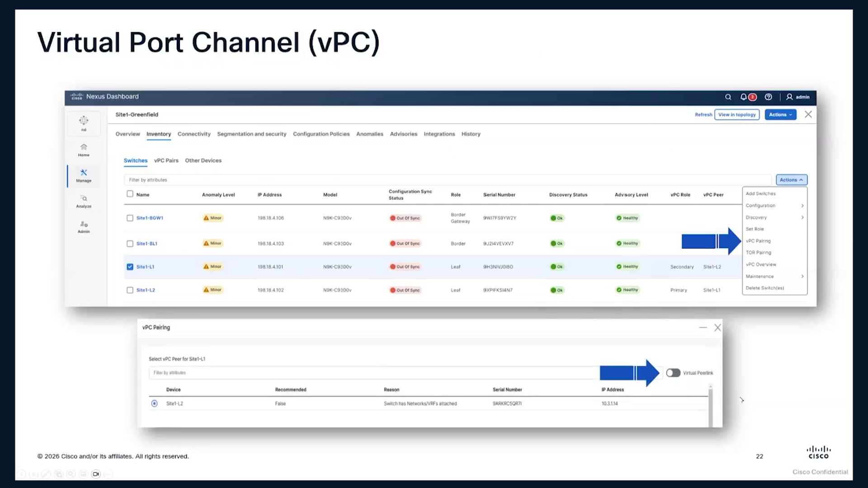The width and height of the screenshot is (868, 488).
Task: Select the Manage sidebar icon
Action: click(84, 176)
